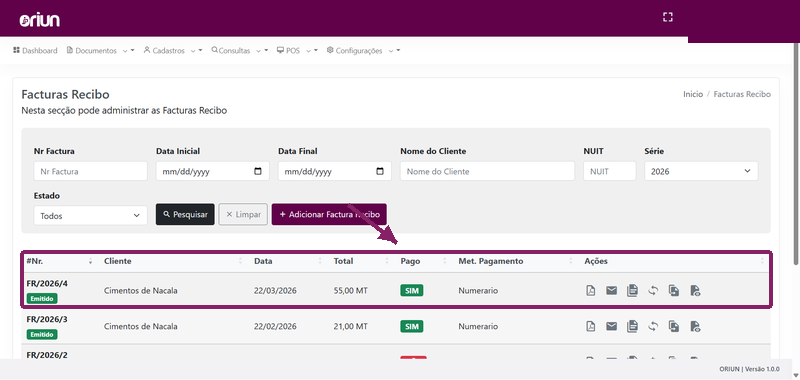The height and width of the screenshot is (380, 800).
Task: Click the Pesquisar button
Action: pyautogui.click(x=185, y=214)
